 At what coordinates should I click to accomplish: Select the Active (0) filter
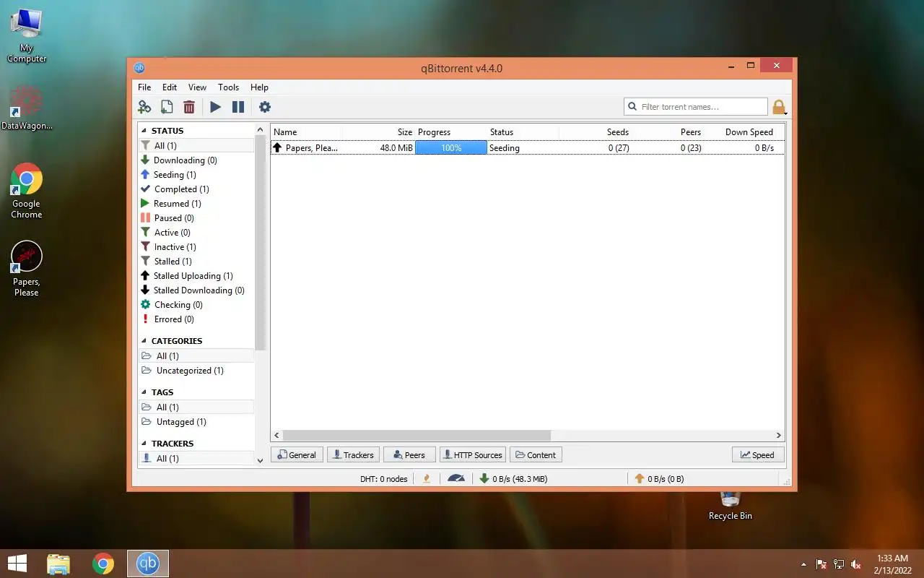click(x=196, y=233)
